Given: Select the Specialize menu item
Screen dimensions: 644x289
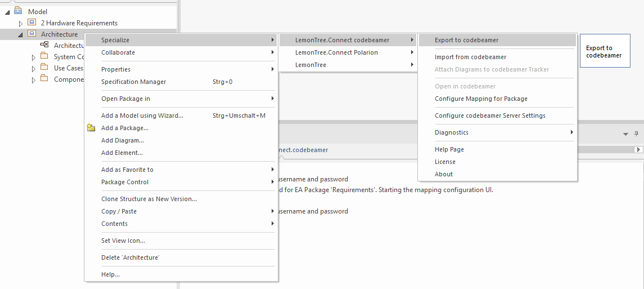Looking at the screenshot, I should tap(181, 40).
